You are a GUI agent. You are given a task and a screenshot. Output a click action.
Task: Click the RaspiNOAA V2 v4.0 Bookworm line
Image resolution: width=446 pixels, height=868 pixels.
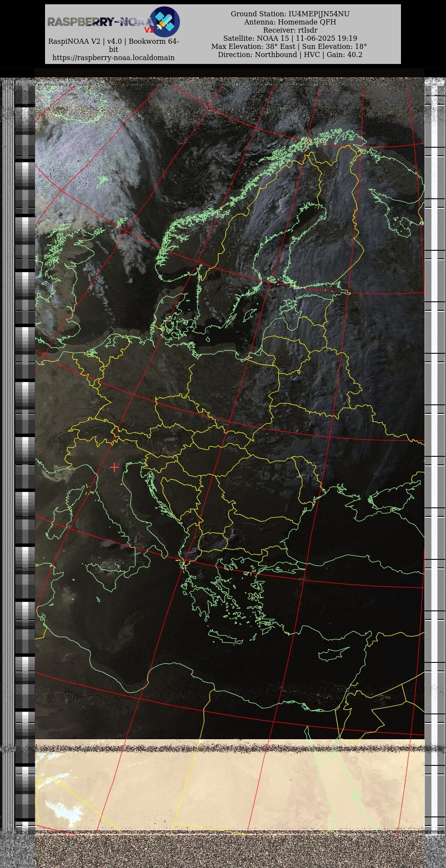[x=114, y=46]
